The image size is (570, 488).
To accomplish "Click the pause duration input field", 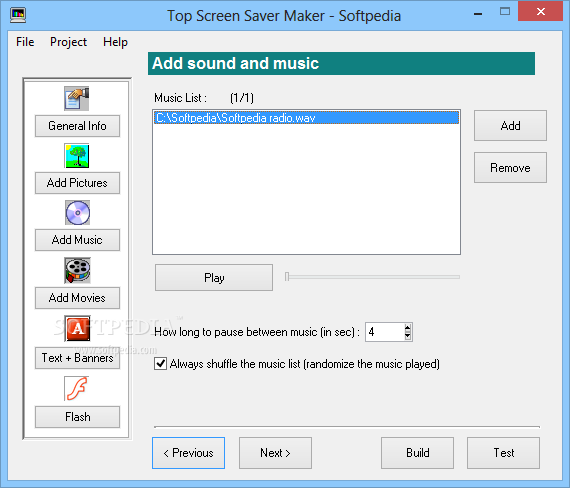I will tap(385, 332).
